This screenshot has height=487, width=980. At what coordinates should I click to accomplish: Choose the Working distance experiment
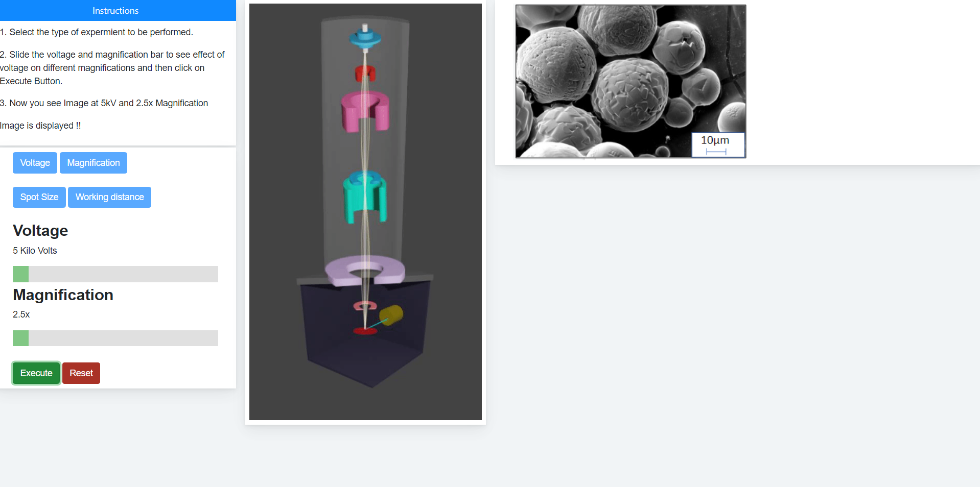109,197
